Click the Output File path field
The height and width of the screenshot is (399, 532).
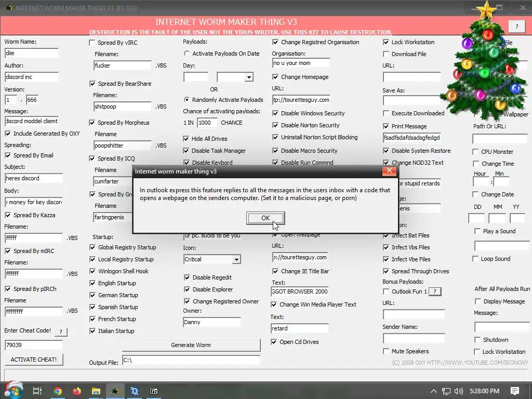191,361
